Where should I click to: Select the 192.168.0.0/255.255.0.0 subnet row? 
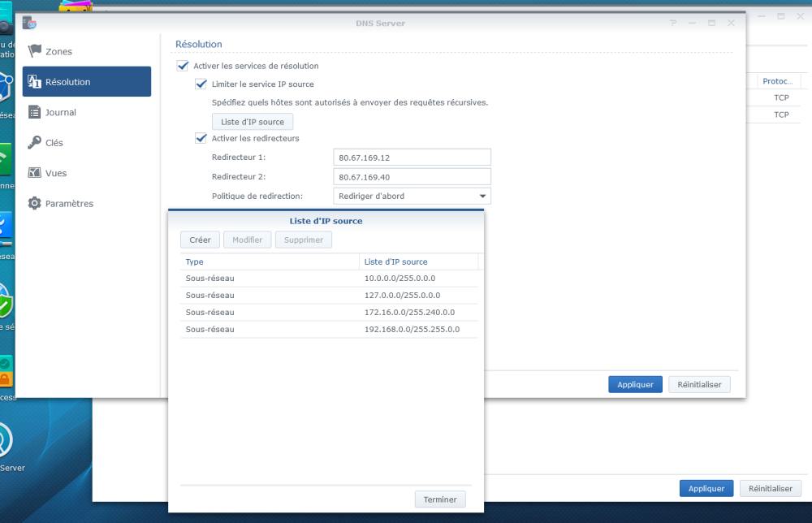[x=328, y=329]
